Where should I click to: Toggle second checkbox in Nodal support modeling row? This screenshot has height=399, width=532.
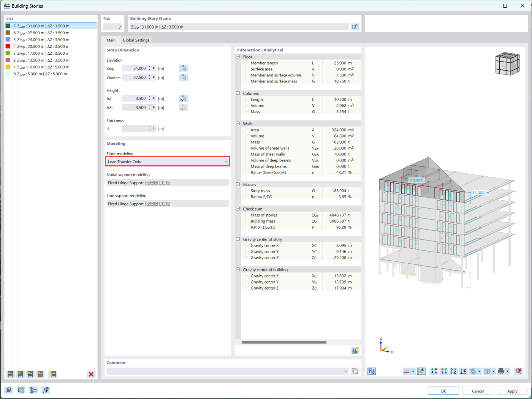pyautogui.click(x=152, y=183)
